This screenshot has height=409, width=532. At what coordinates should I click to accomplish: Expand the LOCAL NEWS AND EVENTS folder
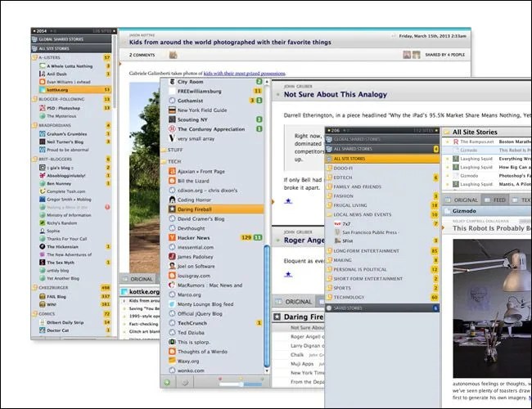click(329, 214)
